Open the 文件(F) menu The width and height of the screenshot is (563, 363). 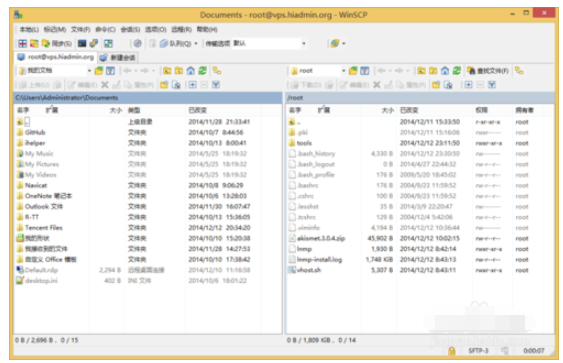pyautogui.click(x=80, y=29)
